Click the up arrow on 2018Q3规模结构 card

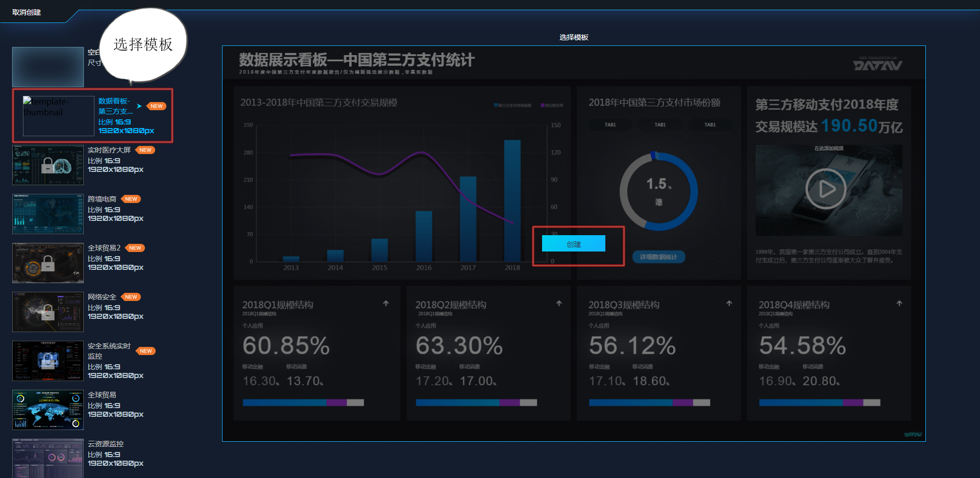(x=729, y=303)
